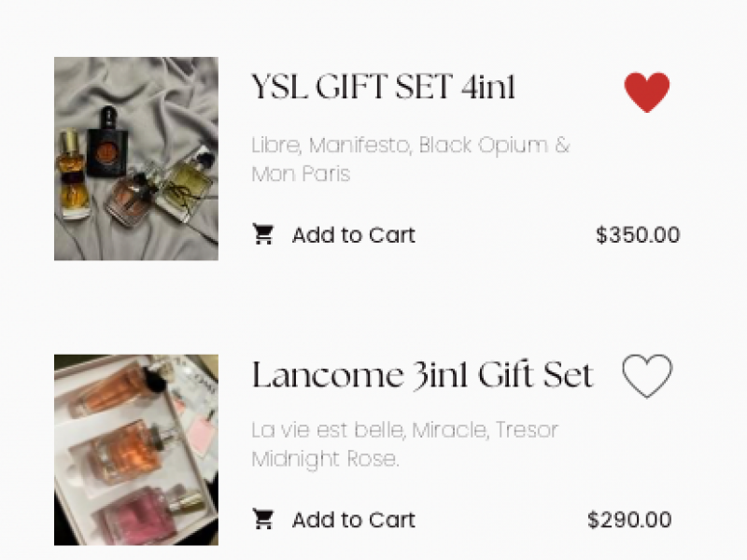Viewport: 747px width, 560px height.
Task: Click the rightmost bottle in YSL photo
Action: 182,184
